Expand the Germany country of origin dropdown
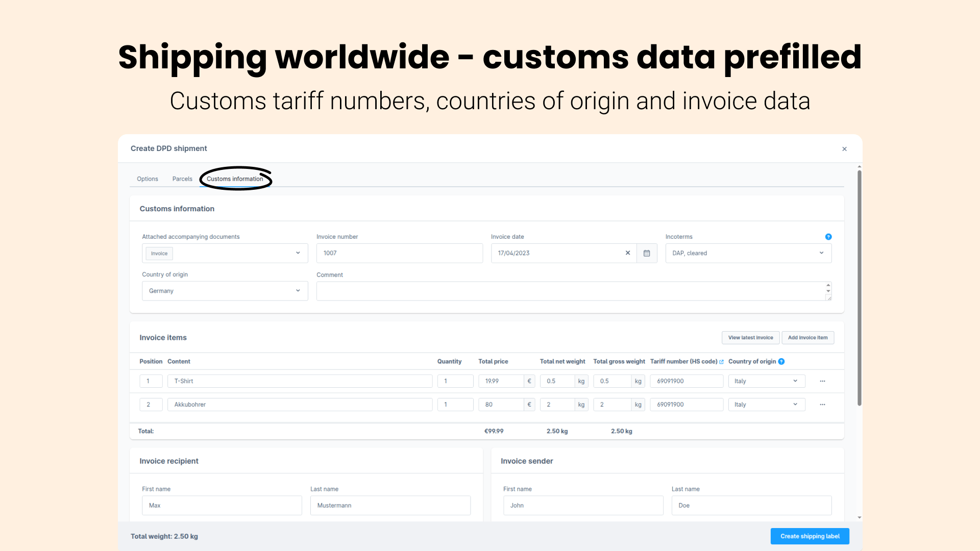The height and width of the screenshot is (551, 980). (x=225, y=291)
